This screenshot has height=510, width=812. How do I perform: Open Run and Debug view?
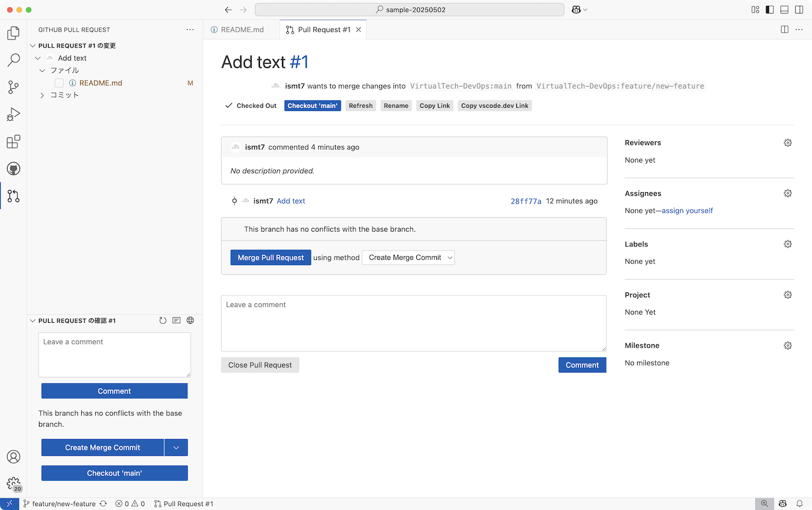[14, 114]
